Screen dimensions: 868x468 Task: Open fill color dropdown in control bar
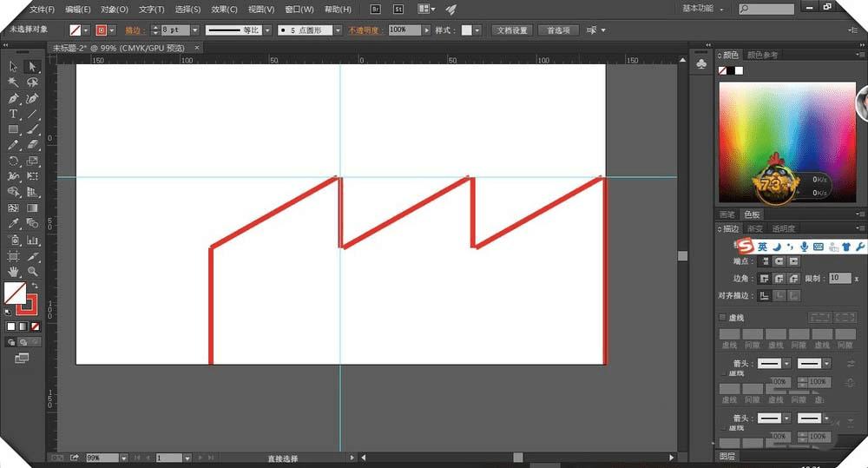(86, 30)
